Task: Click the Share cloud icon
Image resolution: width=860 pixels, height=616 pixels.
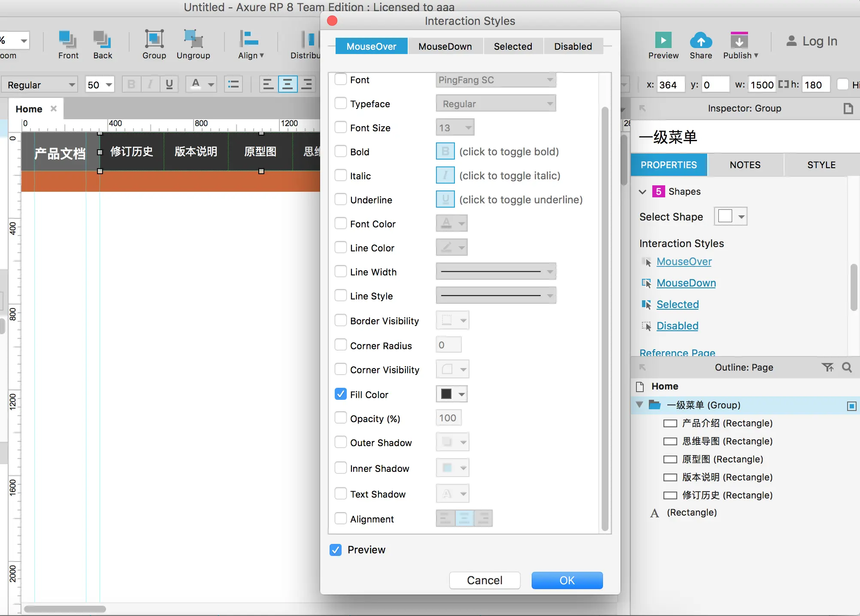Action: point(700,40)
